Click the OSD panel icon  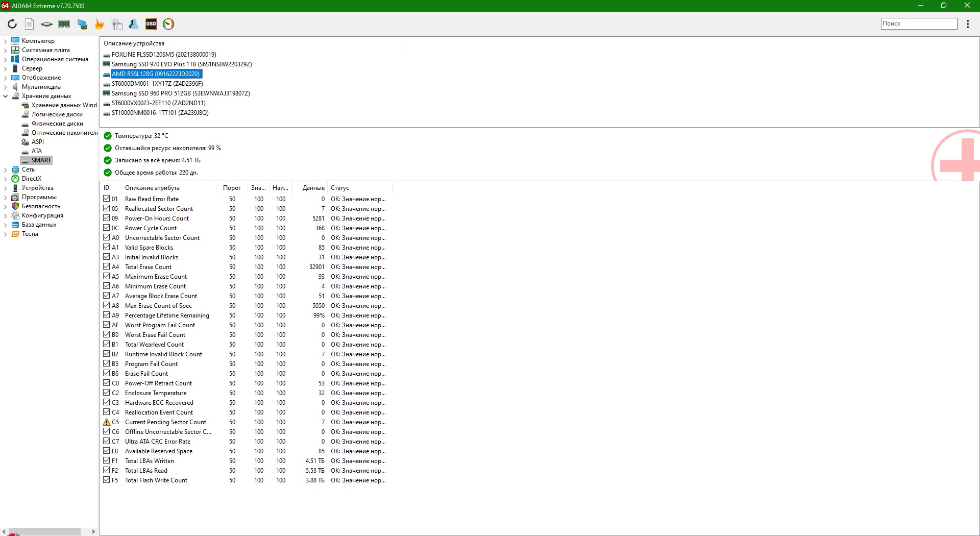pyautogui.click(x=151, y=24)
